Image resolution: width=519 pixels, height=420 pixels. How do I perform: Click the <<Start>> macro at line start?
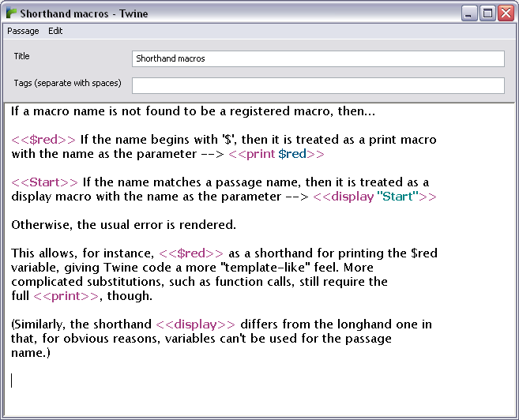(44, 182)
